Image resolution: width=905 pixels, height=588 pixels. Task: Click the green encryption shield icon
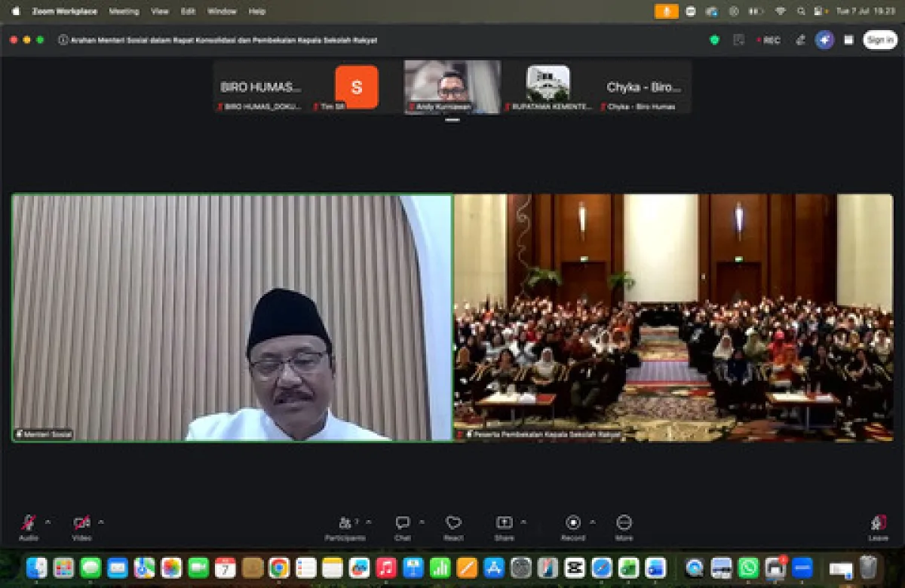pyautogui.click(x=714, y=40)
